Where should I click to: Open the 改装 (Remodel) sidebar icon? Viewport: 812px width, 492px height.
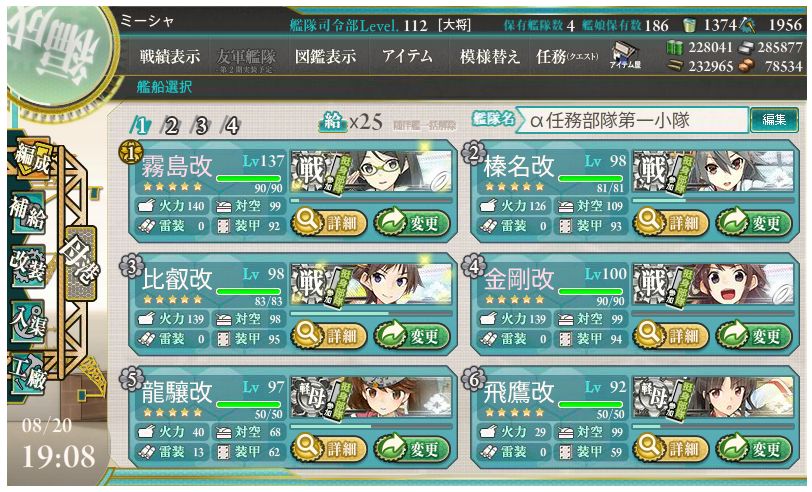[x=28, y=266]
